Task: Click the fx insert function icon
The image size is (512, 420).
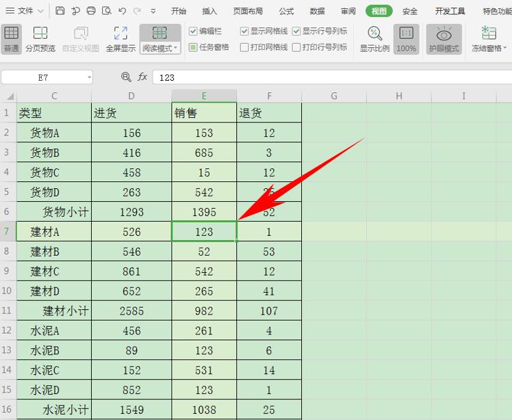Action: pos(142,77)
